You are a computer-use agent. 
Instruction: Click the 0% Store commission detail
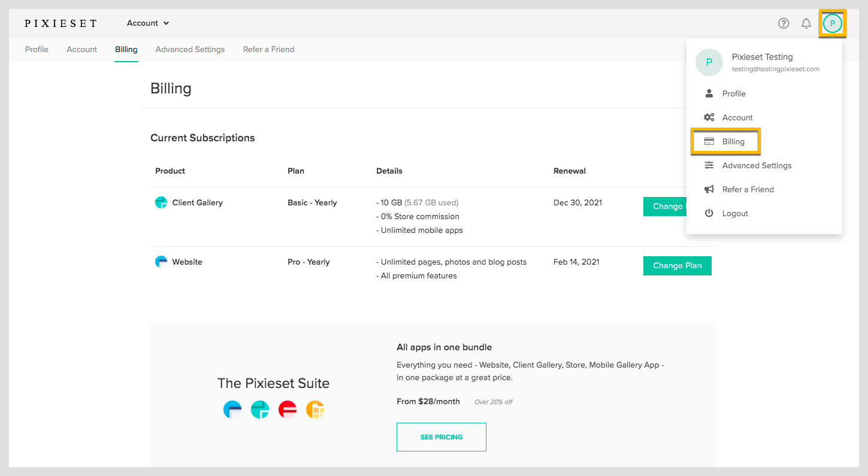(x=418, y=217)
